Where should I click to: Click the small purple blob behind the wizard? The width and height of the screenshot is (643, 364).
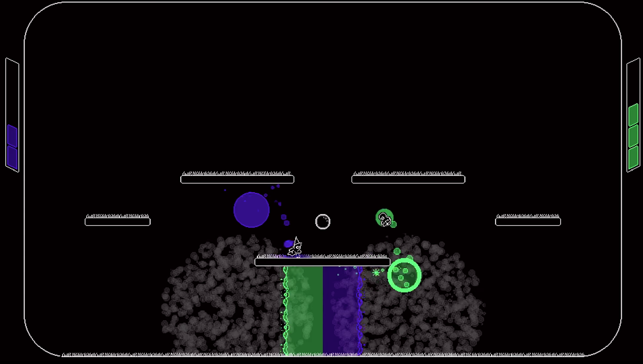pyautogui.click(x=288, y=244)
